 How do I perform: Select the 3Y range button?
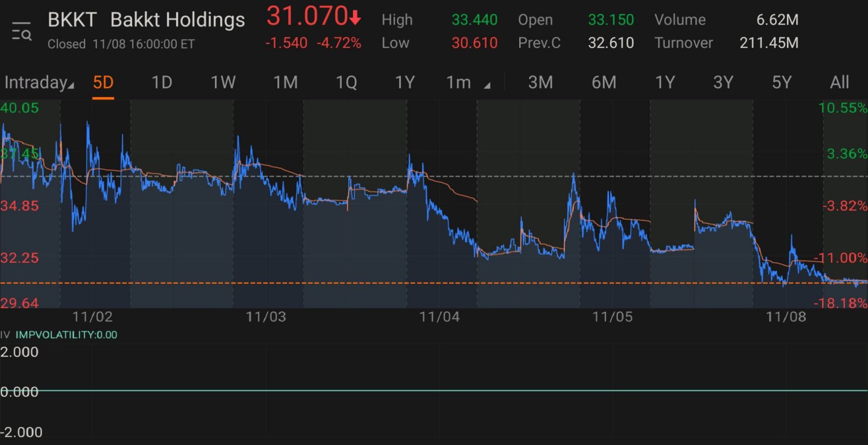point(723,82)
